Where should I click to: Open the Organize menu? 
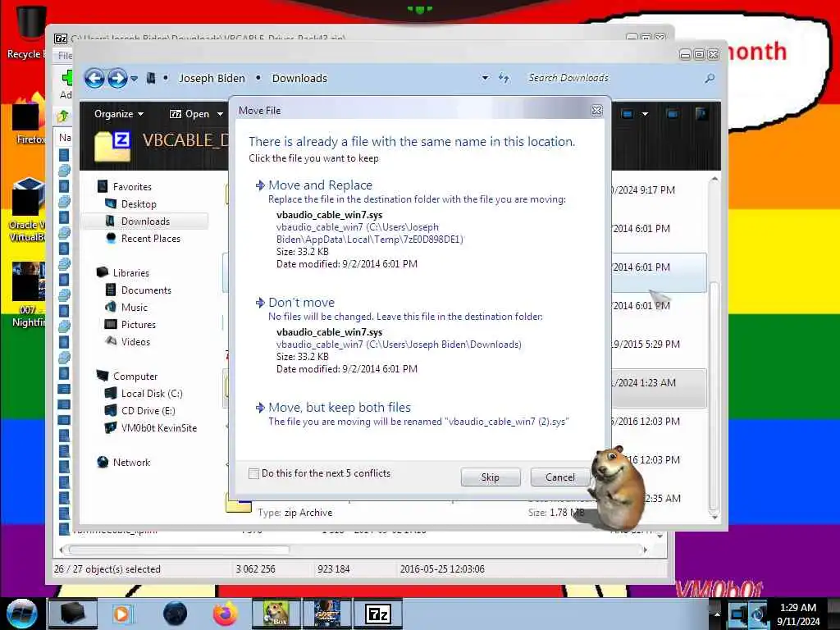click(x=119, y=114)
